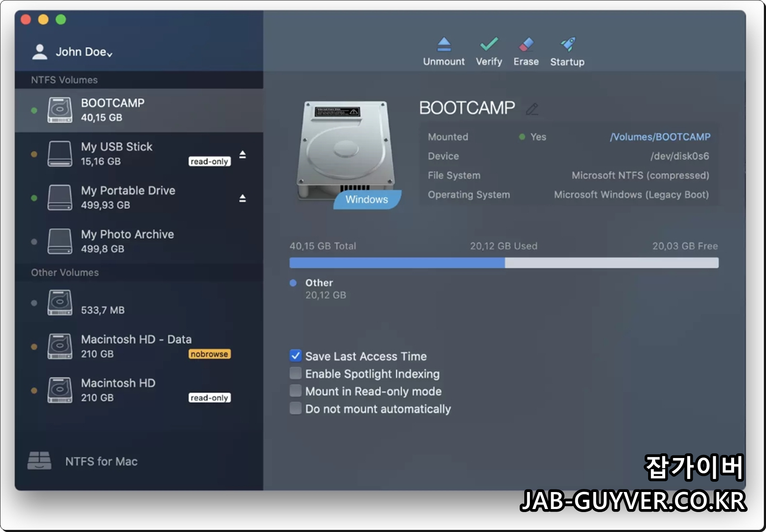Click the blue Other legend color dot
The height and width of the screenshot is (532, 766).
(x=293, y=283)
